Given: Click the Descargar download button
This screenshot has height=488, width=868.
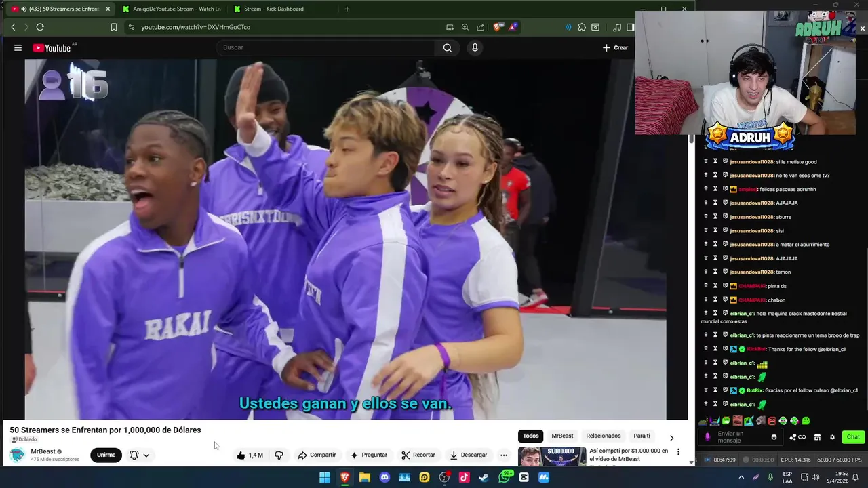Looking at the screenshot, I should (x=468, y=455).
